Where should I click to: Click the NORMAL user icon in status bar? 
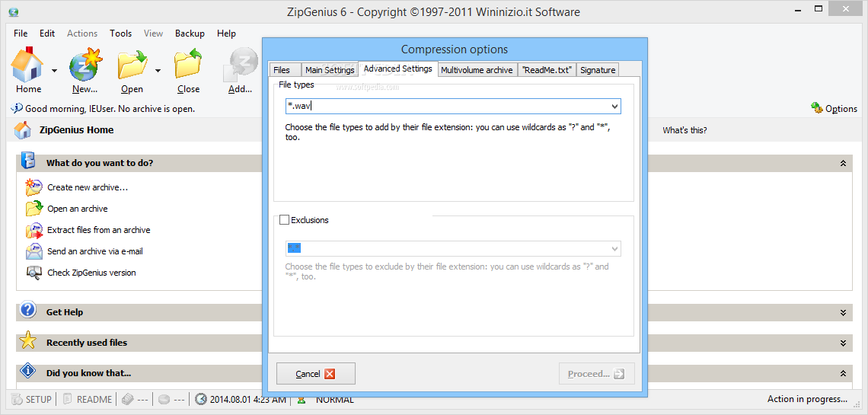[302, 399]
